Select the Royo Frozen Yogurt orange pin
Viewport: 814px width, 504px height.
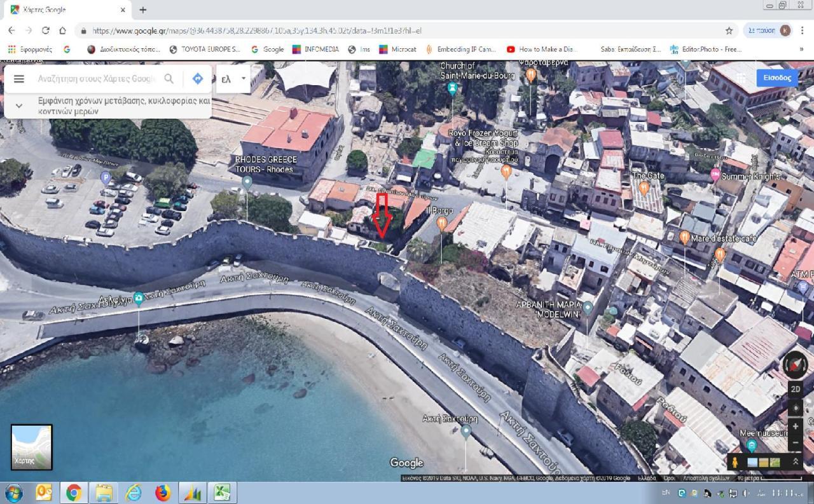pos(506,171)
